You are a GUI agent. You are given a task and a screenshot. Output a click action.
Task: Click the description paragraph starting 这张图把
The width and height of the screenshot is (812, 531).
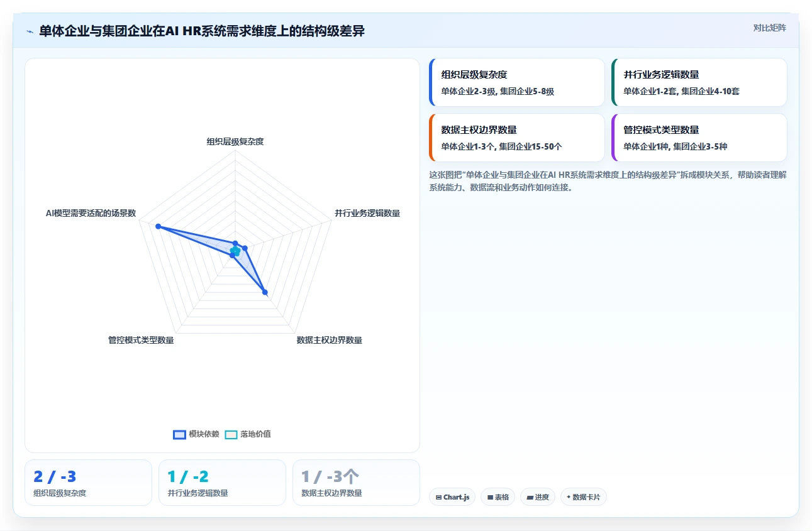608,181
